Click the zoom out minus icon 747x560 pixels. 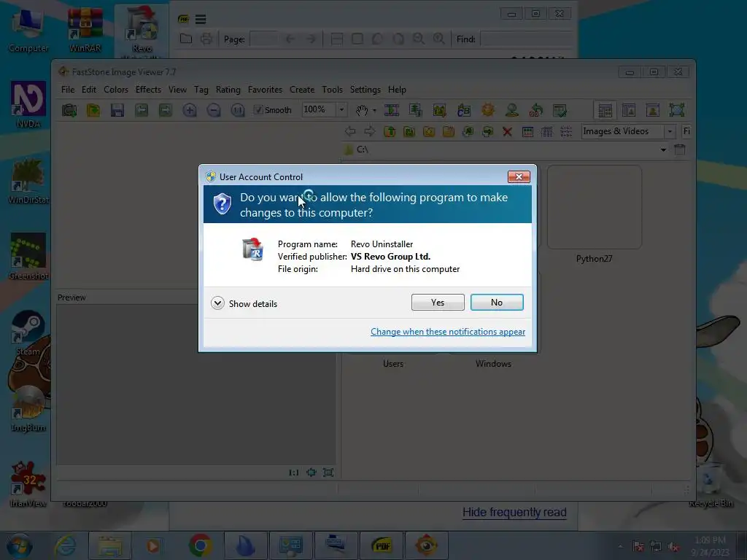[x=214, y=111]
